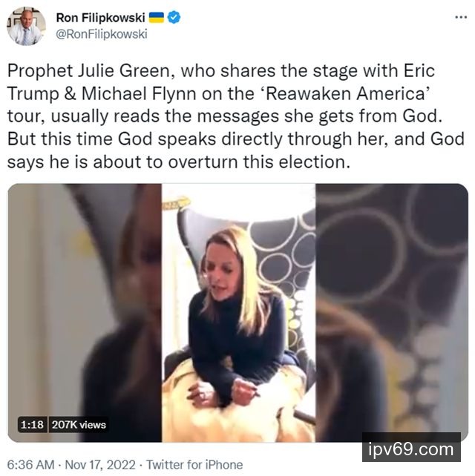Screen dimensions: 475x476
Task: Open the Ron Filipkowski display name link
Action: click(100, 18)
